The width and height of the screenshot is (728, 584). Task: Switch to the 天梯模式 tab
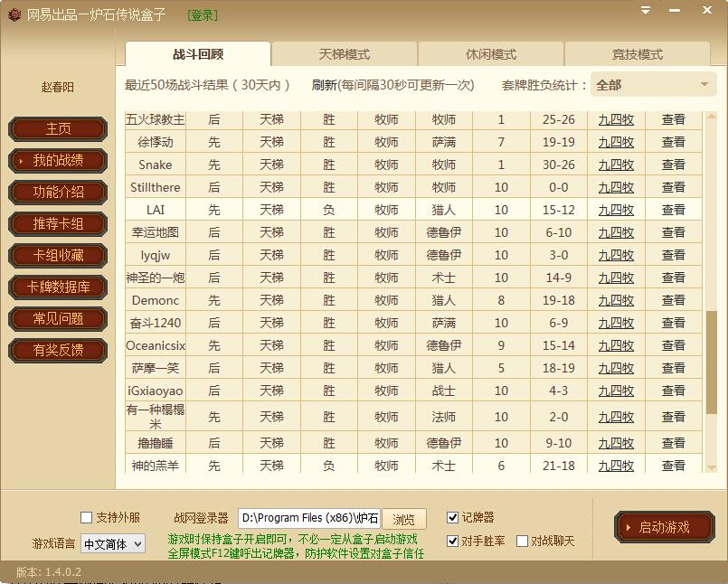point(344,54)
